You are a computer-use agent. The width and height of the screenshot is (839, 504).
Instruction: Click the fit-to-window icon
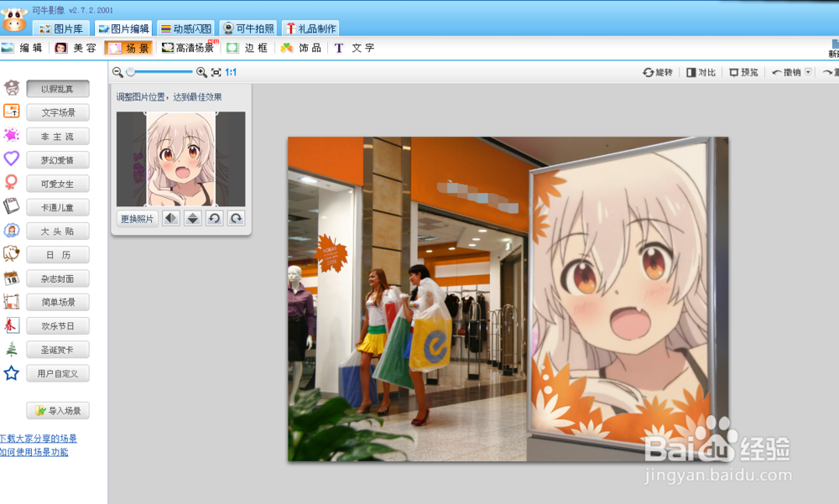coord(216,72)
